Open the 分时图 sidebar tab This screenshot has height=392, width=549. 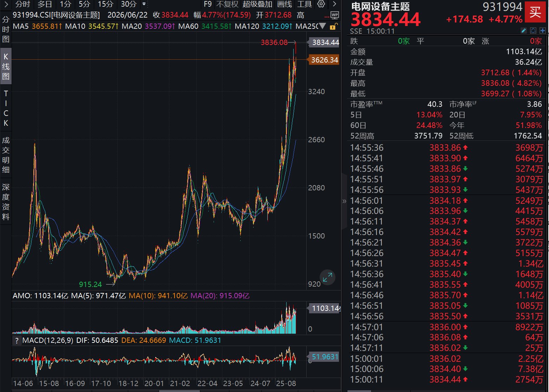click(x=6, y=29)
